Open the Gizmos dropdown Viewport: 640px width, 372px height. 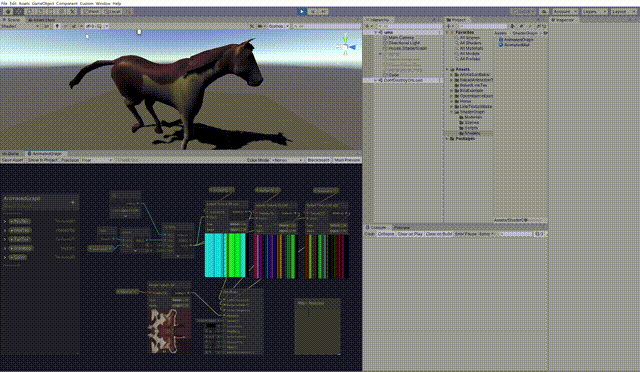pyautogui.click(x=278, y=26)
